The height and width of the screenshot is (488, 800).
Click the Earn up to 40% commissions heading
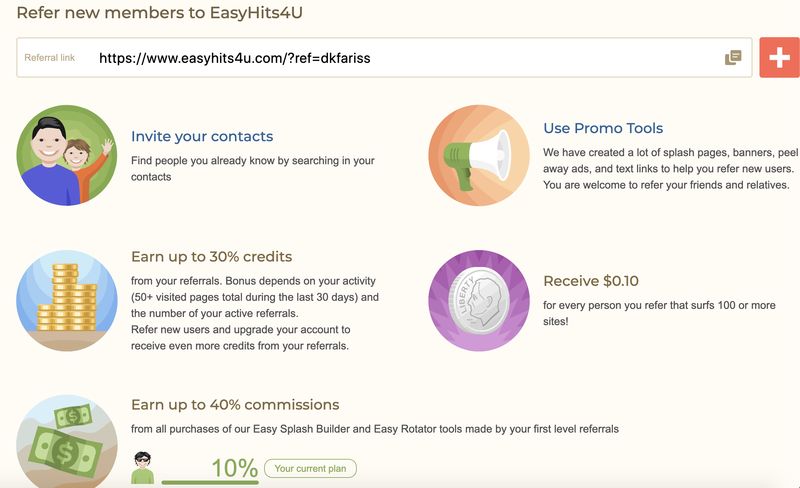click(x=235, y=405)
